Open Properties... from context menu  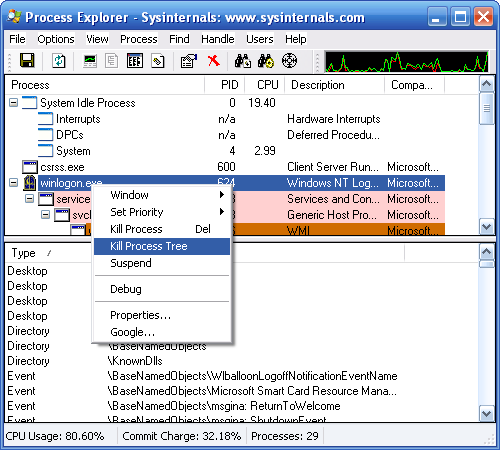pyautogui.click(x=162, y=315)
